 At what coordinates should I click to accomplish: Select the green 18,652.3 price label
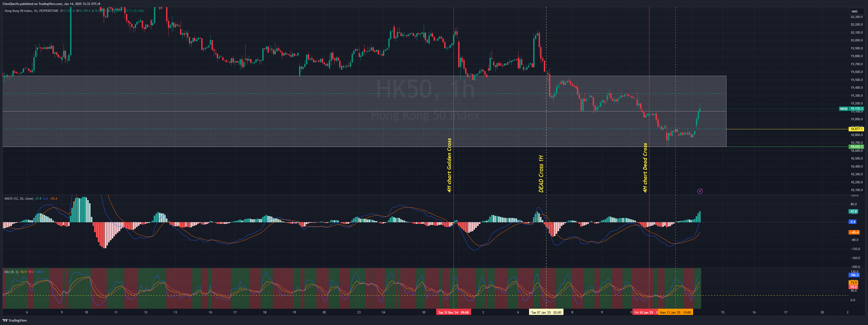point(856,147)
